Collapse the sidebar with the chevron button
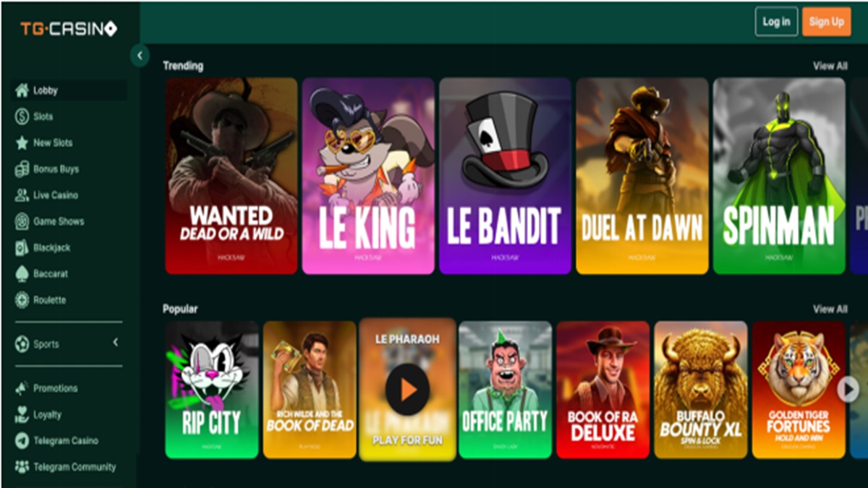 [140, 56]
